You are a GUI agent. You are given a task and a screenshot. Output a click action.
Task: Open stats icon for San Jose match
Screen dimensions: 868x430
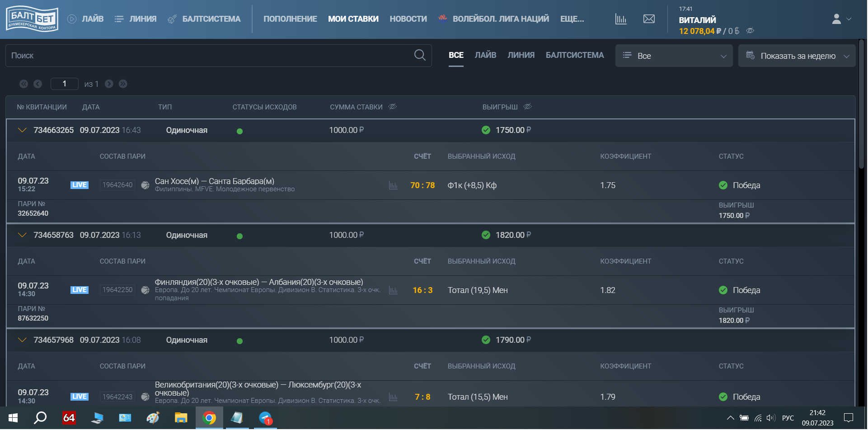click(393, 185)
